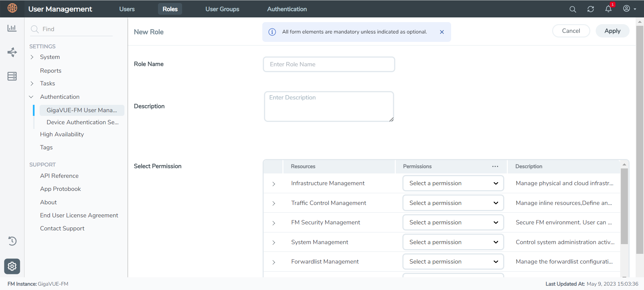644x290 pixels.
Task: Click the Apply button
Action: (x=612, y=31)
